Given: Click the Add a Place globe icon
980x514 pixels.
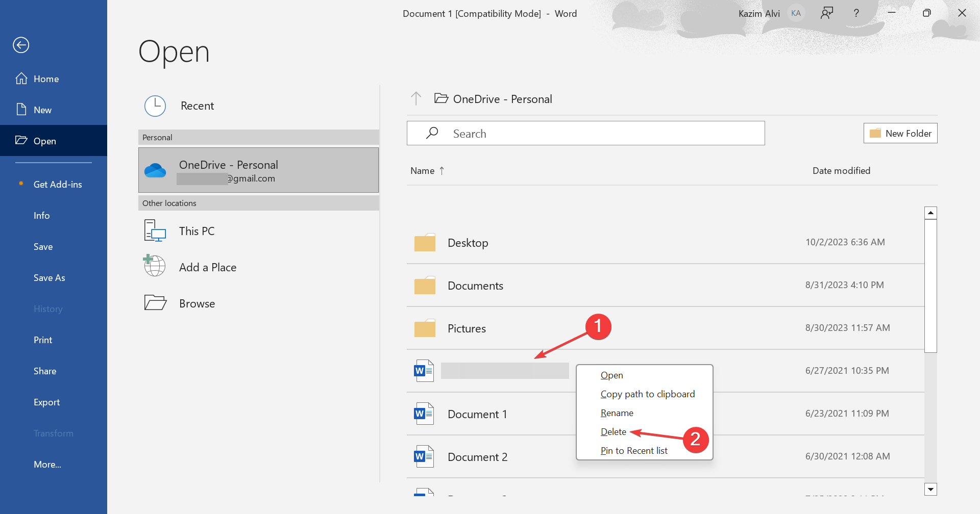Looking at the screenshot, I should coord(155,266).
